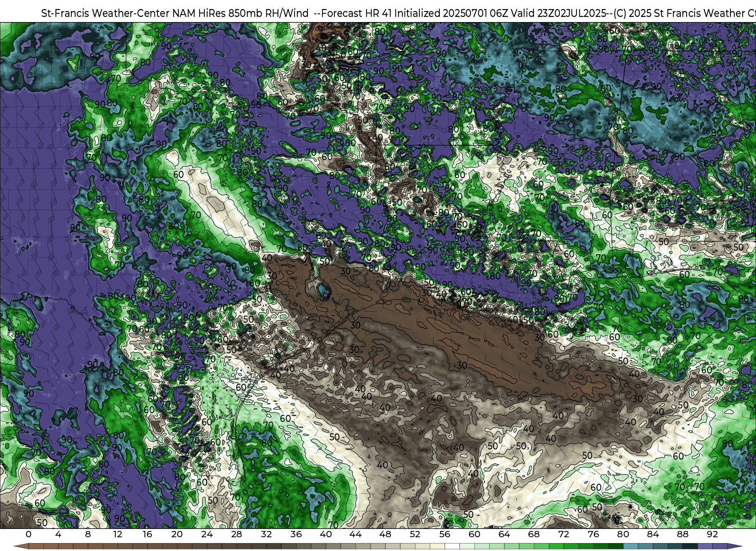Image resolution: width=756 pixels, height=551 pixels.
Task: Click the 20 tick label on colorbar
Action: [x=177, y=534]
